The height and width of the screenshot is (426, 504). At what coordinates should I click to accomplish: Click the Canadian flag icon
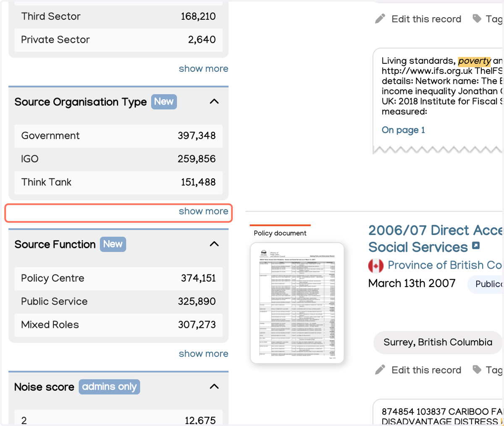click(376, 266)
